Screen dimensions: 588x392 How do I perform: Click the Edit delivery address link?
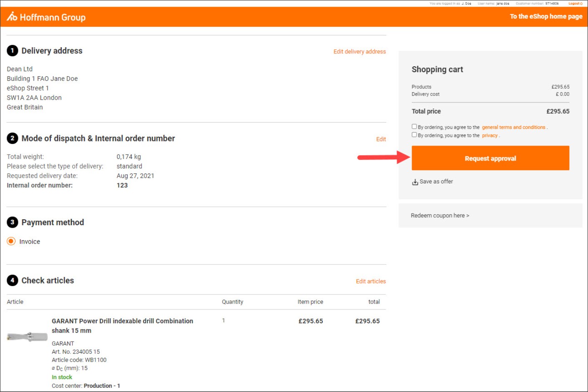(359, 52)
